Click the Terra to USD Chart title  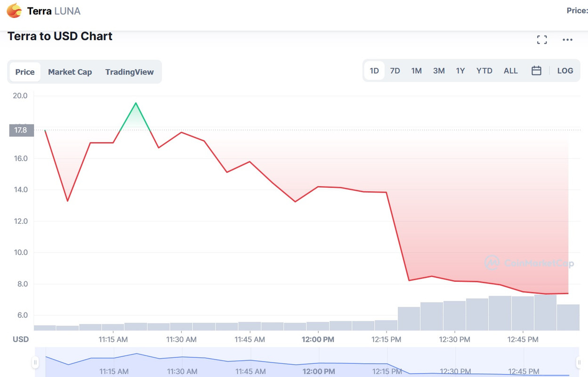click(60, 36)
